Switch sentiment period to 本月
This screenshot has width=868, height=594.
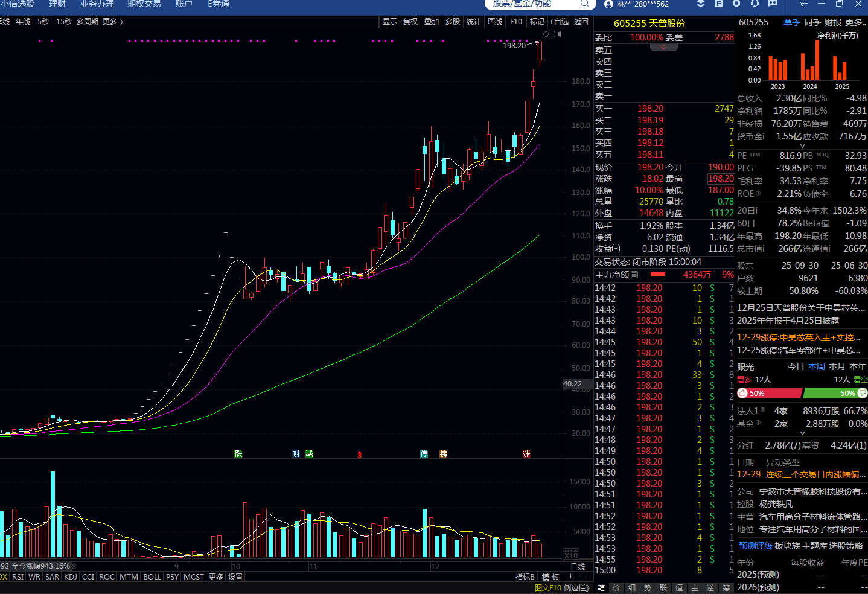[837, 366]
